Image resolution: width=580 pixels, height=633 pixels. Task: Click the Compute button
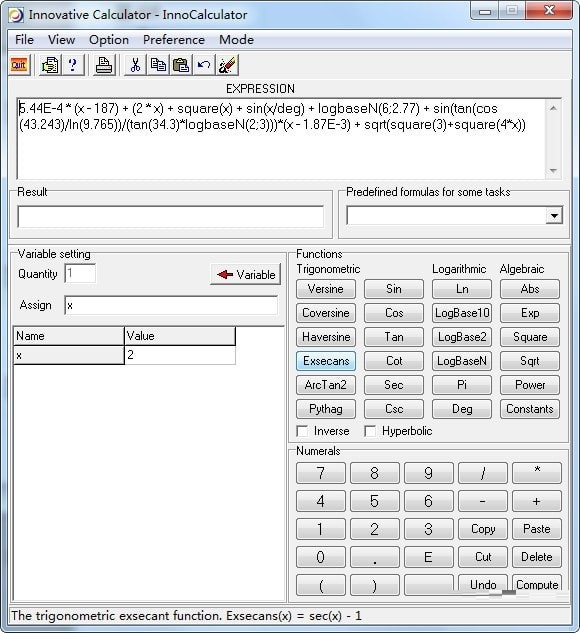point(537,584)
